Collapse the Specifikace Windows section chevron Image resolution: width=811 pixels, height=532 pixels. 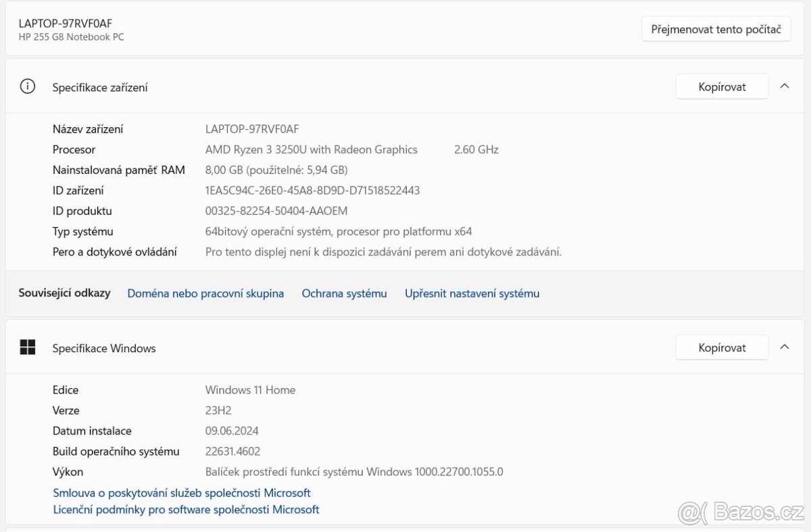click(785, 347)
